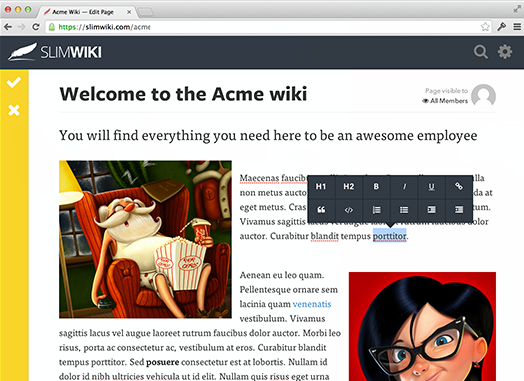524x381 pixels.
Task: Save edits with the yellow checkmark
Action: click(14, 82)
